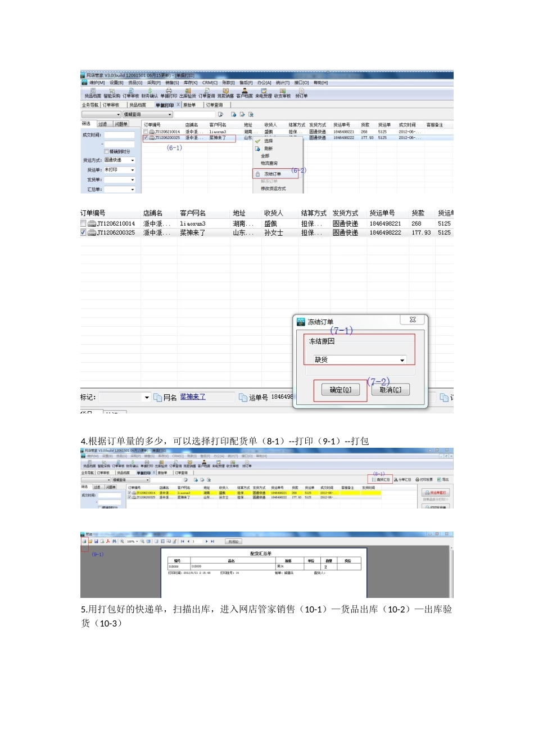Tick checkbox for order JY1206210014 in small grid

(146, 132)
